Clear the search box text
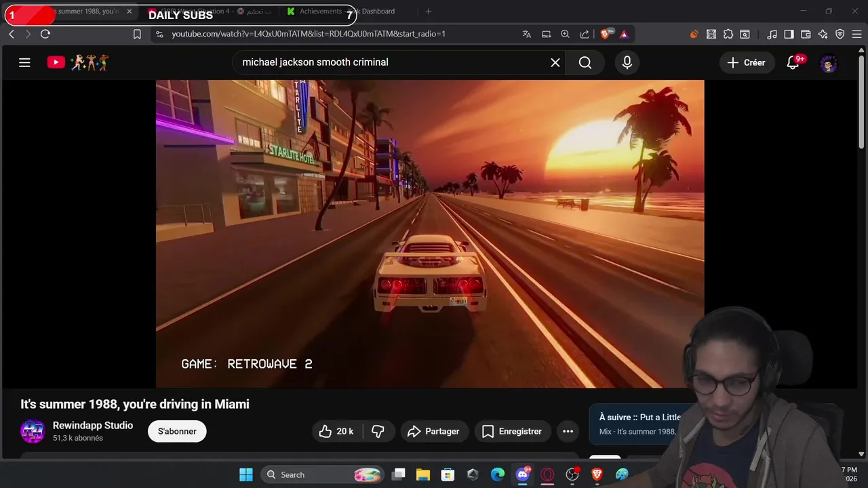This screenshot has width=868, height=488. (555, 62)
